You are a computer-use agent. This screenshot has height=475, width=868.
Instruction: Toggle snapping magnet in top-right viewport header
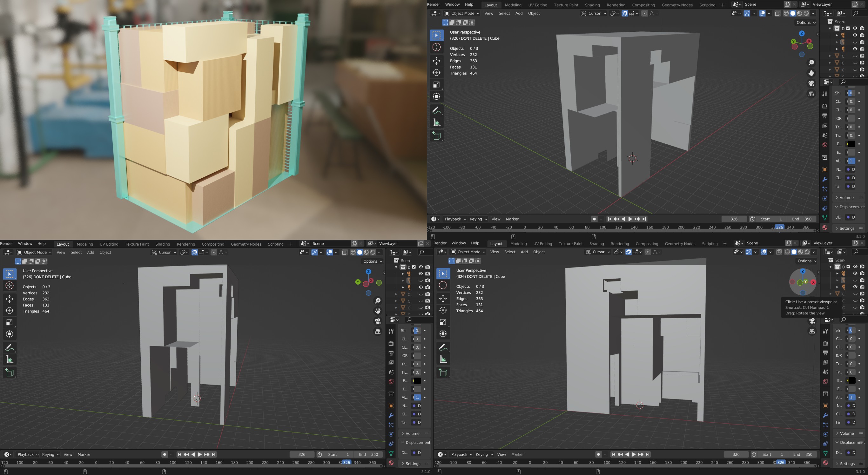coord(625,13)
